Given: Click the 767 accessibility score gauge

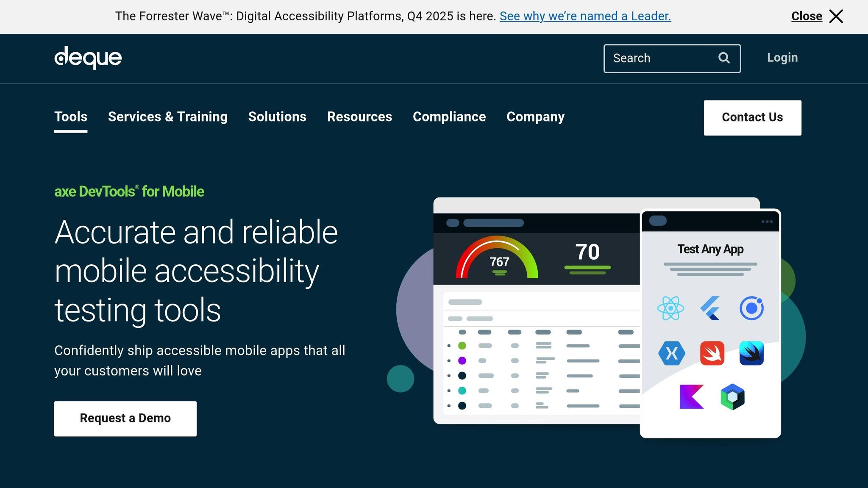Looking at the screenshot, I should pyautogui.click(x=498, y=259).
